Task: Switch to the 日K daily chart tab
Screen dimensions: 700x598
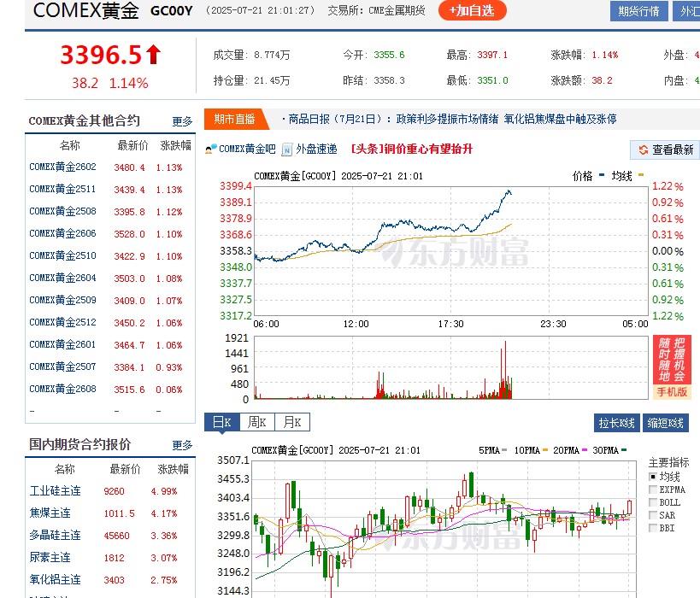Action: pos(222,422)
